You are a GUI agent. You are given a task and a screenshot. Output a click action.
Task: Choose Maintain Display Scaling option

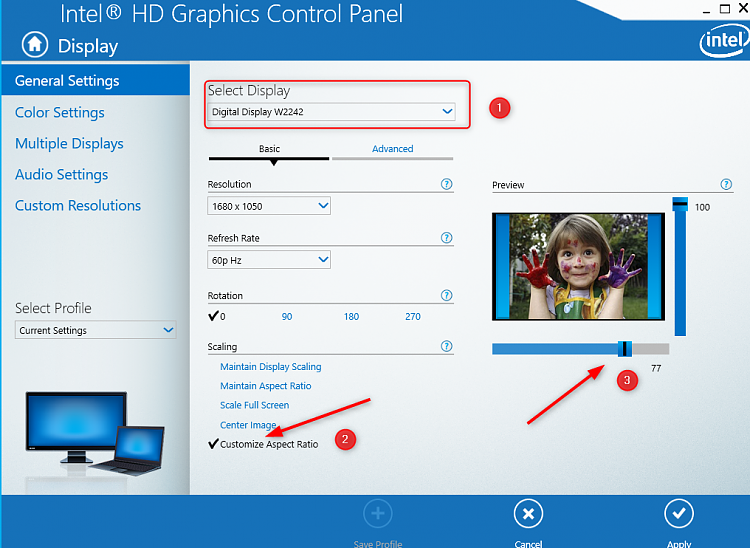271,367
